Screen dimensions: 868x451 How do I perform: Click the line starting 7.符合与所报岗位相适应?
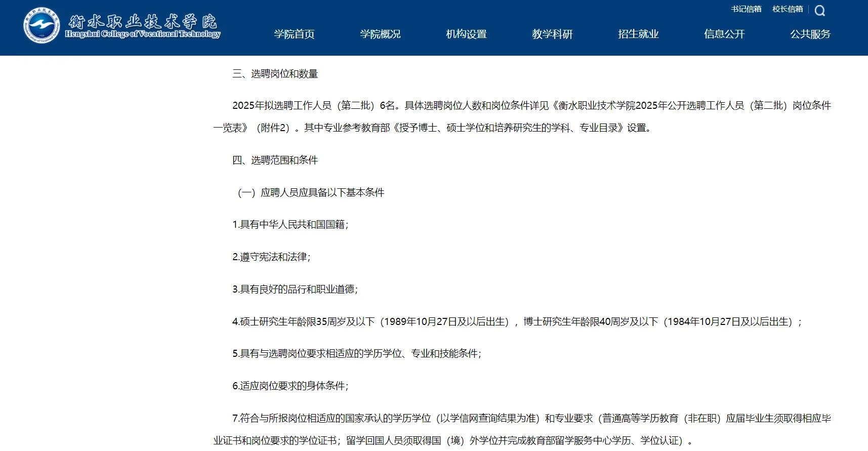click(x=531, y=418)
